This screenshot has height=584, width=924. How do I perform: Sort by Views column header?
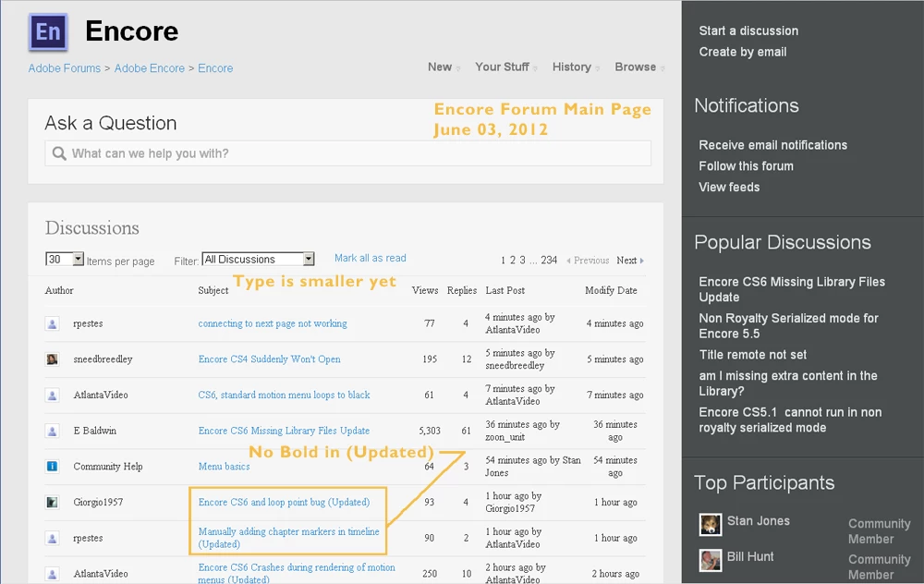point(425,290)
